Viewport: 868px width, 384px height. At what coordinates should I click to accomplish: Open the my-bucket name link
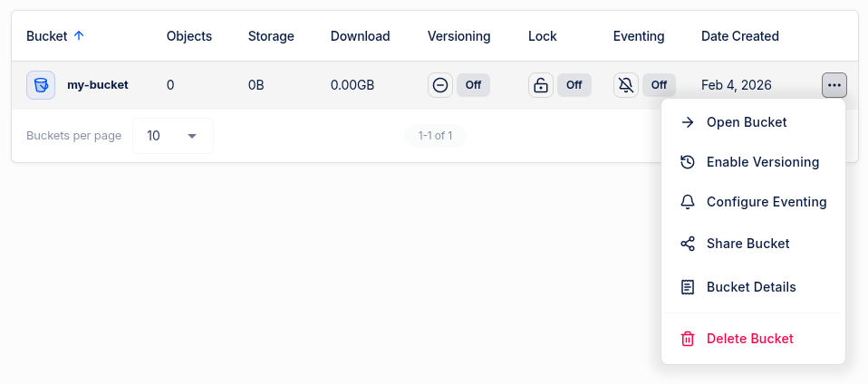98,85
